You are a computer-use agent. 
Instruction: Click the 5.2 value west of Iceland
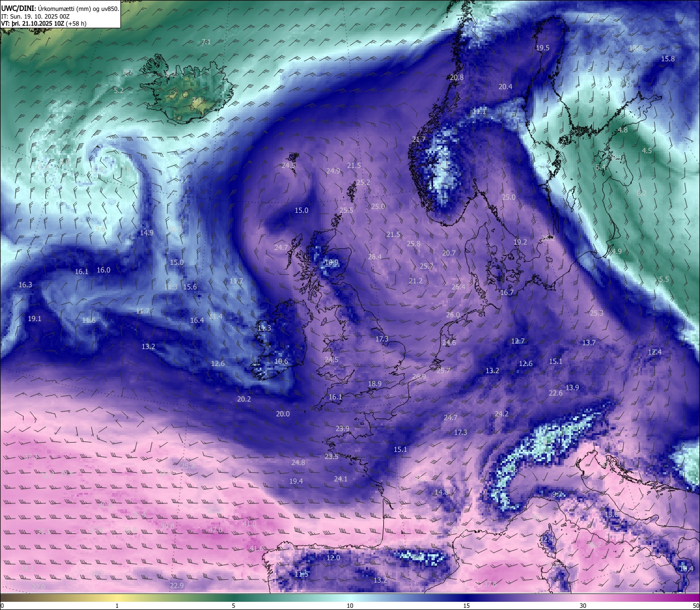pyautogui.click(x=119, y=90)
